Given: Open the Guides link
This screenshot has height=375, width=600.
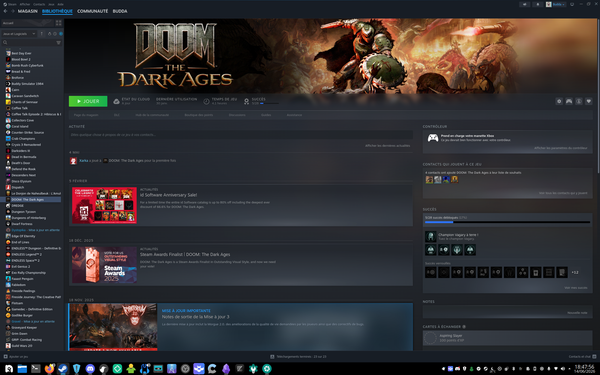Looking at the screenshot, I should coord(266,115).
